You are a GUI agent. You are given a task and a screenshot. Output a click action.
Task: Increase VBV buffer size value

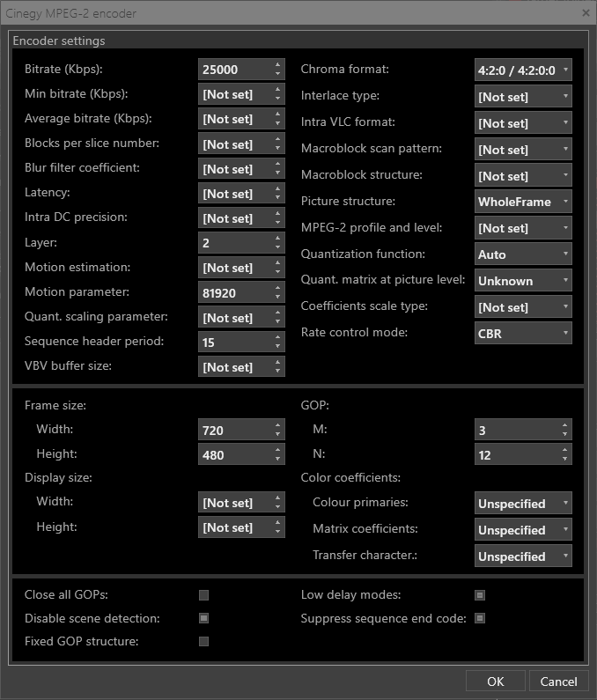point(277,362)
